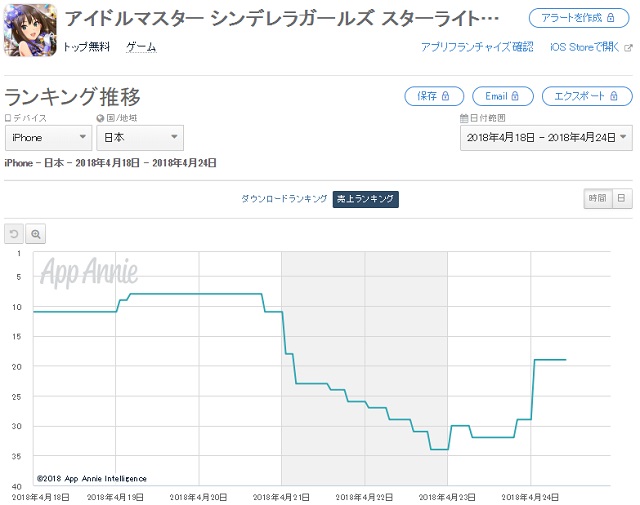The width and height of the screenshot is (640, 505).
Task: Open the 日本 country dropdown
Action: (140, 138)
